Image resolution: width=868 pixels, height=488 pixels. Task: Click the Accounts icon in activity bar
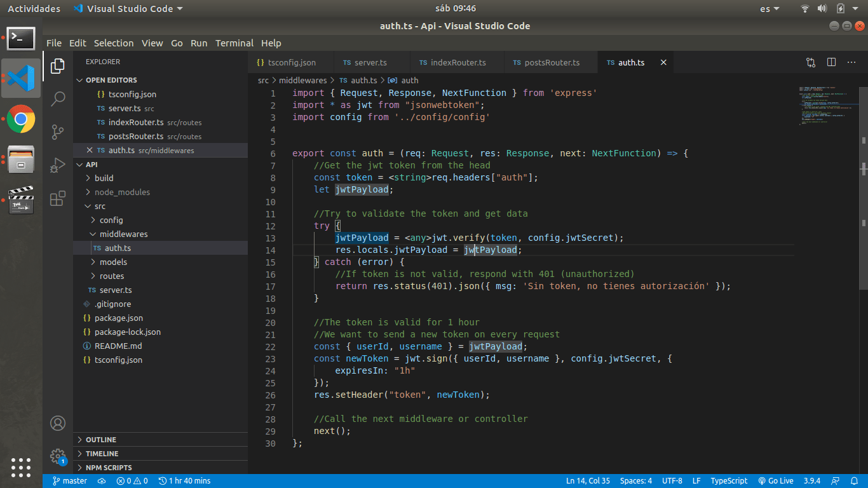(x=58, y=423)
